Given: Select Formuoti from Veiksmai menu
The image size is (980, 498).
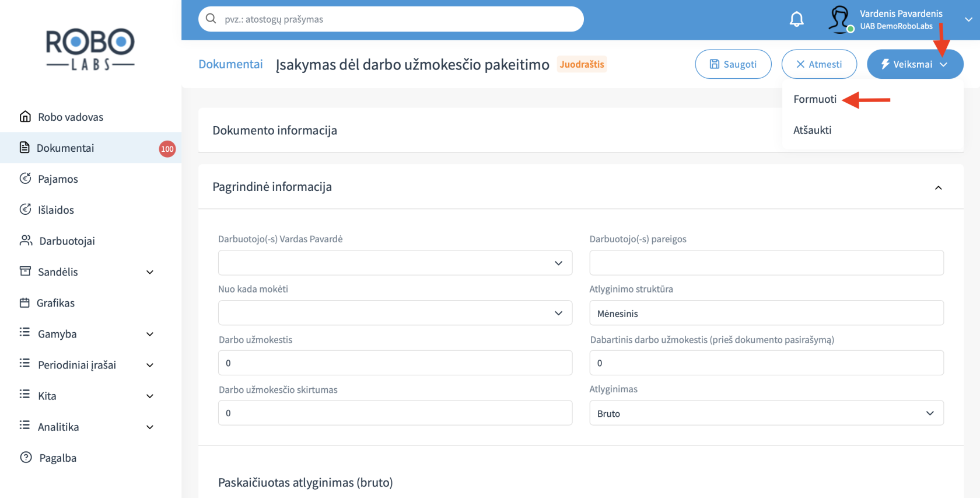Looking at the screenshot, I should [815, 99].
